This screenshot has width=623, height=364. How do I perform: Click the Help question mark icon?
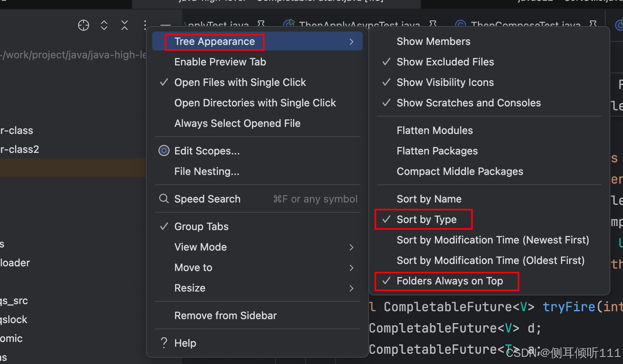[164, 343]
